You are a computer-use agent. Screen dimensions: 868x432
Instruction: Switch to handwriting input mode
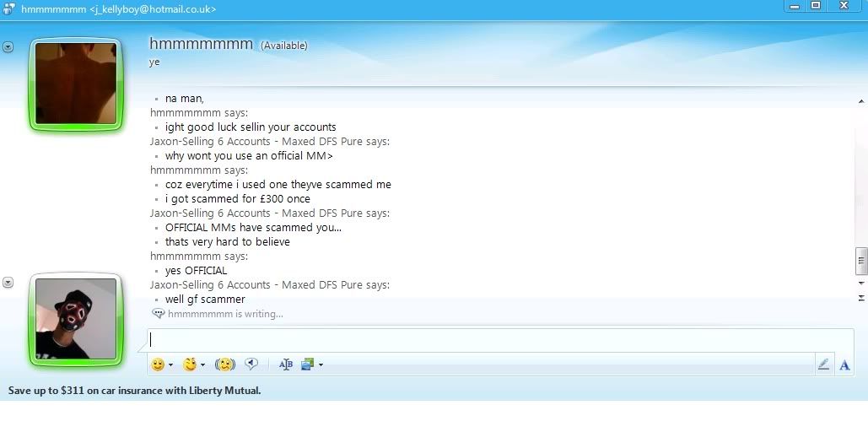823,364
